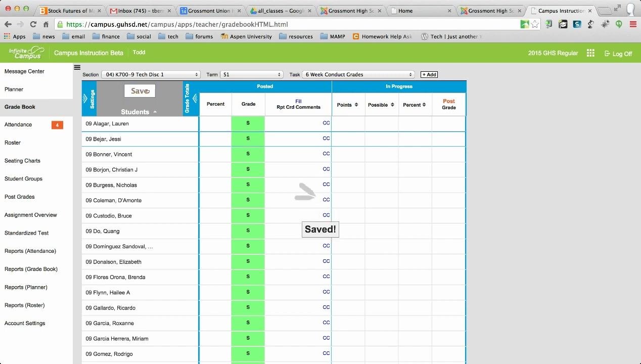Collapse the Grade Totals arrows
The height and width of the screenshot is (364, 641).
coord(195,99)
